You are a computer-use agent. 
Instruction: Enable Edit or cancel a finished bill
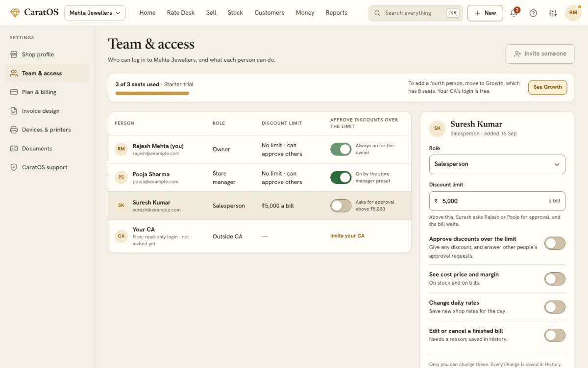coord(555,336)
